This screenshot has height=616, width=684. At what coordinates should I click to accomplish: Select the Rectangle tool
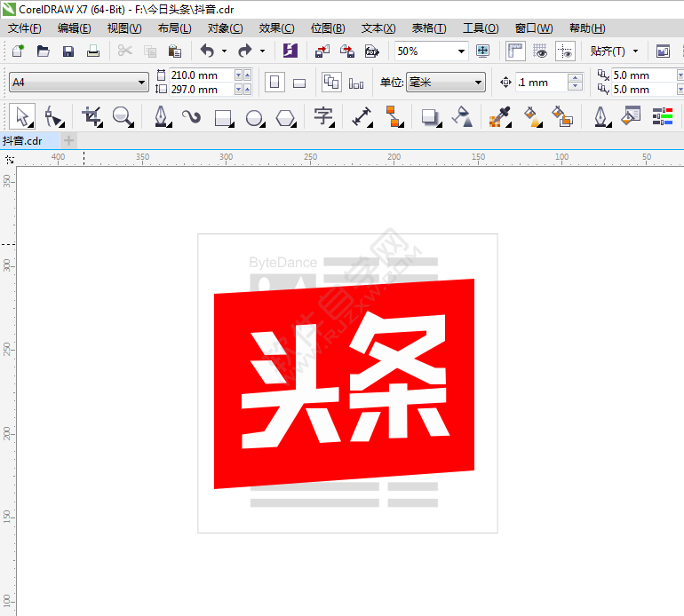point(224,118)
